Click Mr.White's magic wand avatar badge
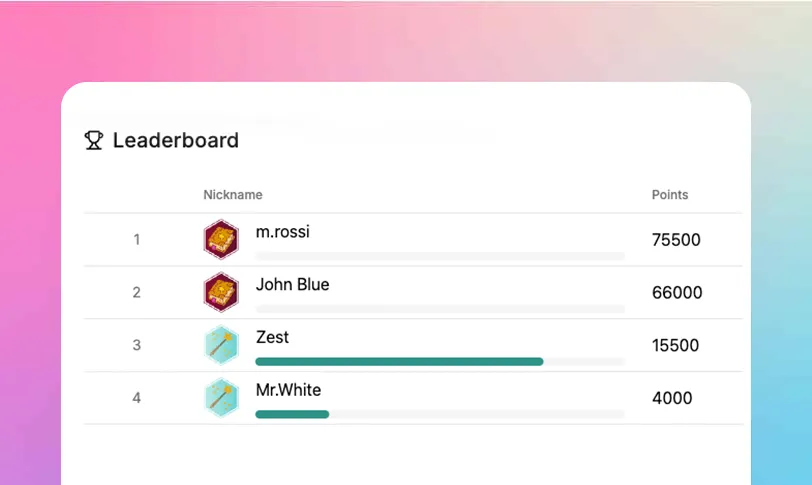812x485 pixels. [x=221, y=398]
